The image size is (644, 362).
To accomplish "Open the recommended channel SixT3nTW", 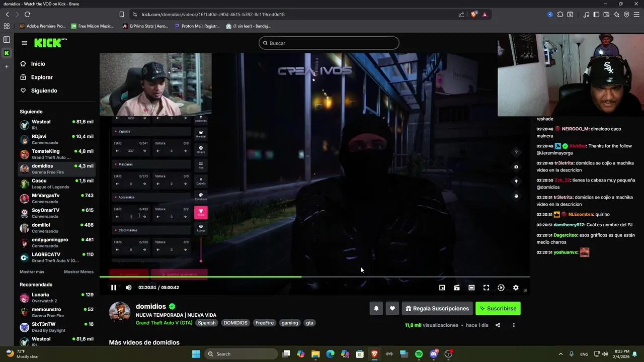I will [56, 327].
